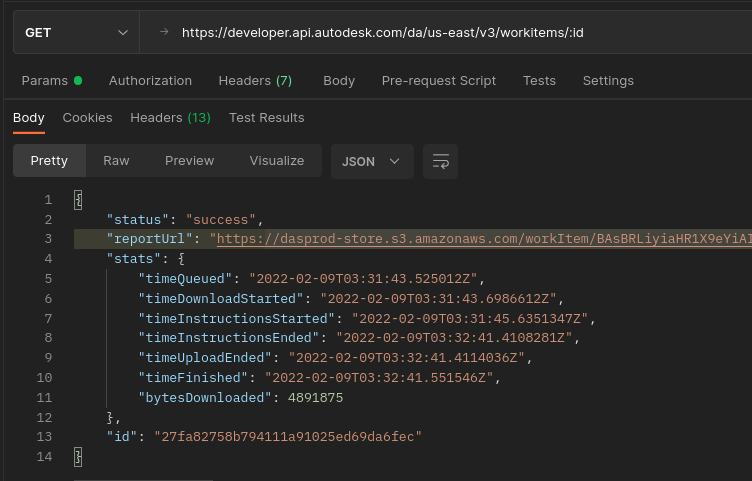This screenshot has height=481, width=752.
Task: Click the "timeUploadEnded" key
Action: [x=205, y=358]
